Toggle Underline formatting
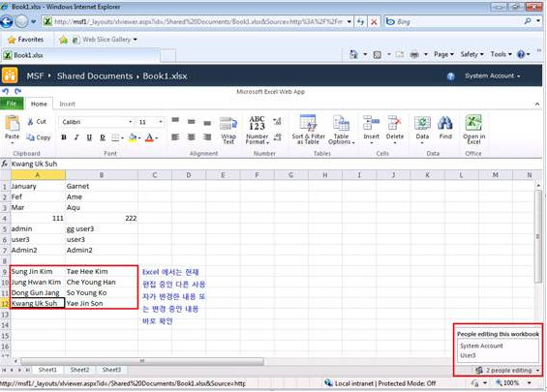The width and height of the screenshot is (547, 392). 89,137
